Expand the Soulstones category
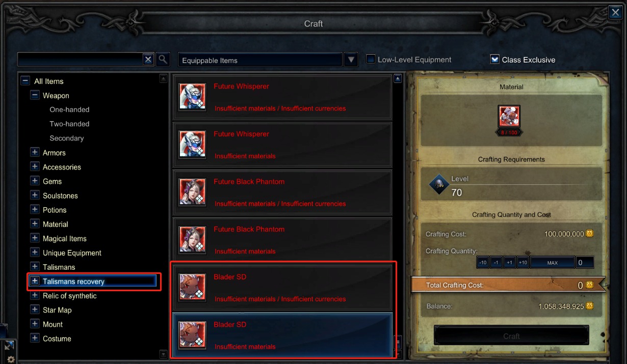627x364 pixels. pyautogui.click(x=35, y=195)
